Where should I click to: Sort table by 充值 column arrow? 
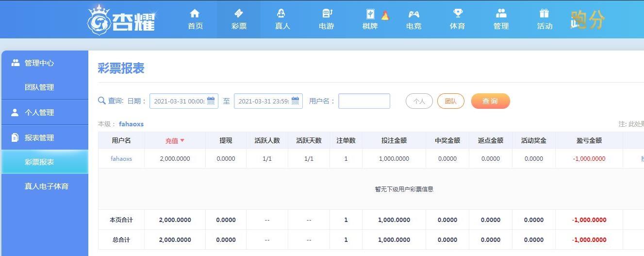point(182,140)
